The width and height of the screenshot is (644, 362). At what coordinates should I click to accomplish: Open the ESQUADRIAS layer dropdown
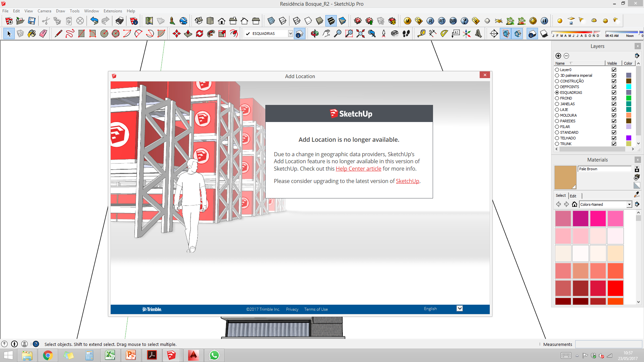point(290,34)
